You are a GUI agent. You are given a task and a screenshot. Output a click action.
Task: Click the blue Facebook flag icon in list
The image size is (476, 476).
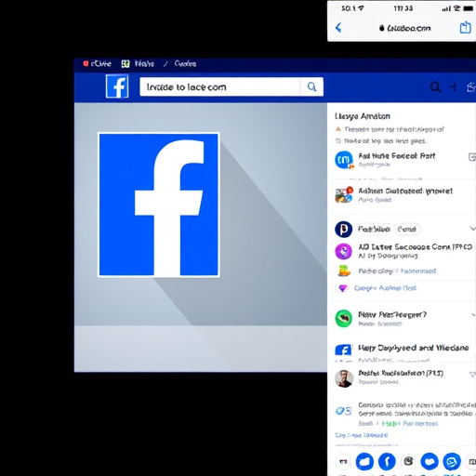pos(343,350)
